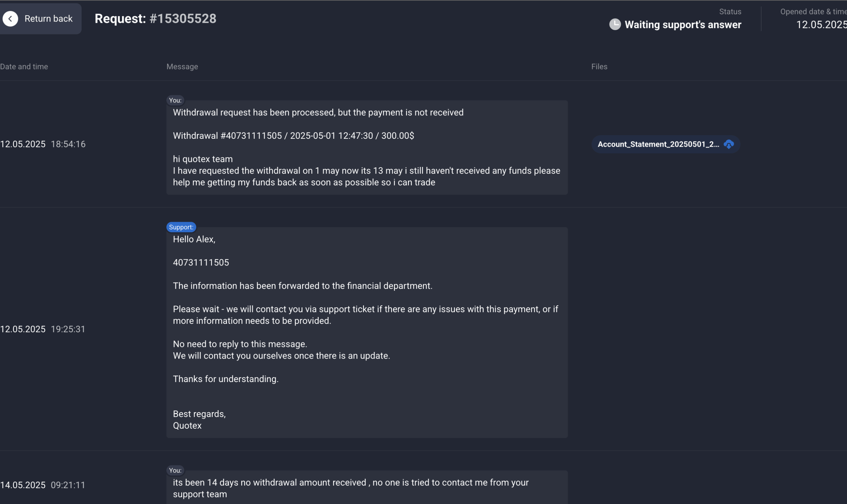Click the 18:54:16 message timestamp
This screenshot has width=847, height=504.
click(68, 144)
